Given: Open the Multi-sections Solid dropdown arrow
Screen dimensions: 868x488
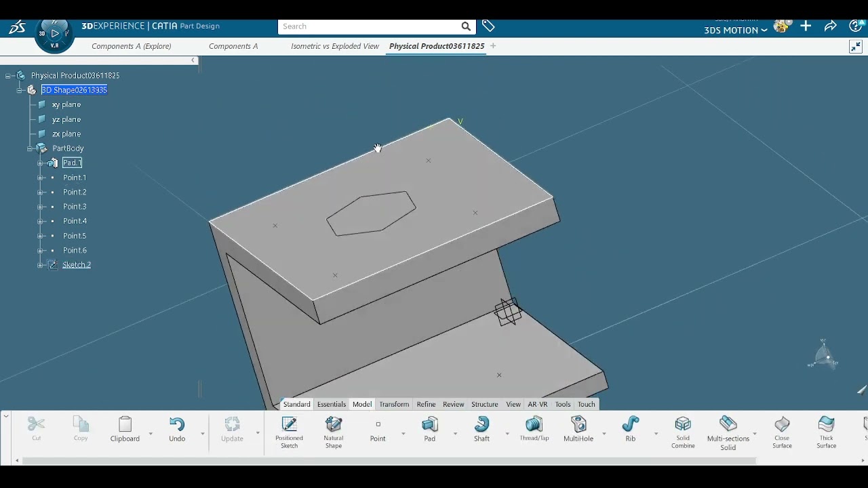Looking at the screenshot, I should [x=754, y=433].
